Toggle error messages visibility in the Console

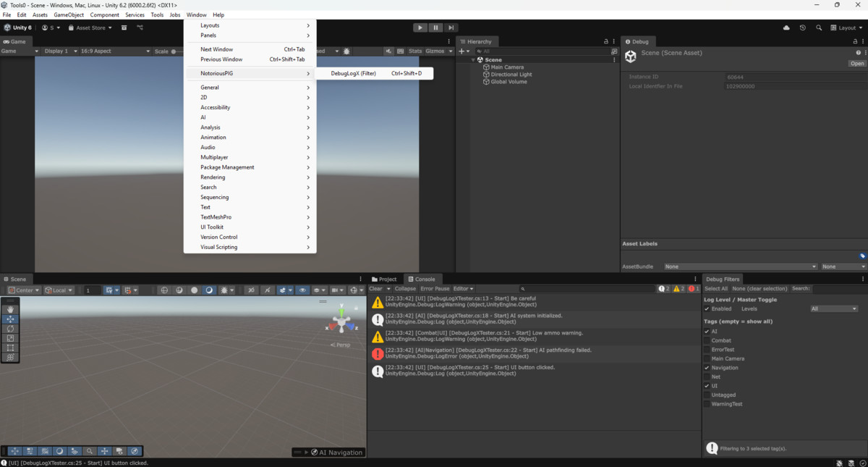tap(692, 289)
